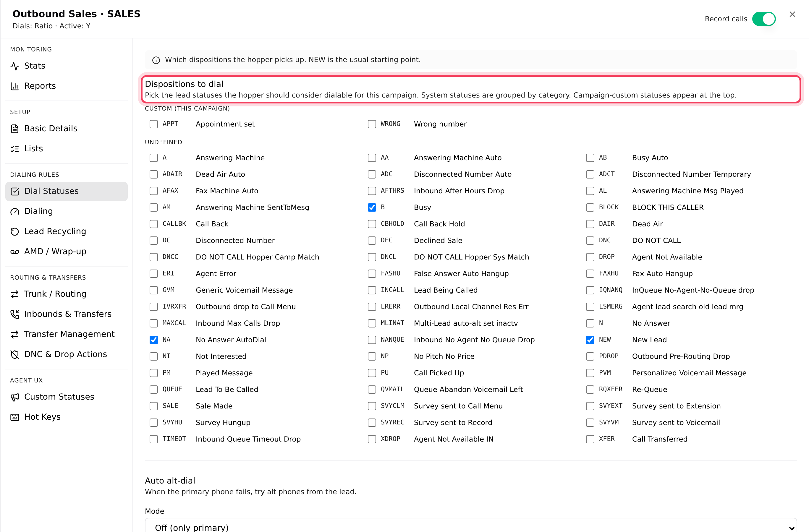Check the TIMEOT Inbound Queue Timeout Drop checkbox
The image size is (809, 532).
pyautogui.click(x=154, y=439)
